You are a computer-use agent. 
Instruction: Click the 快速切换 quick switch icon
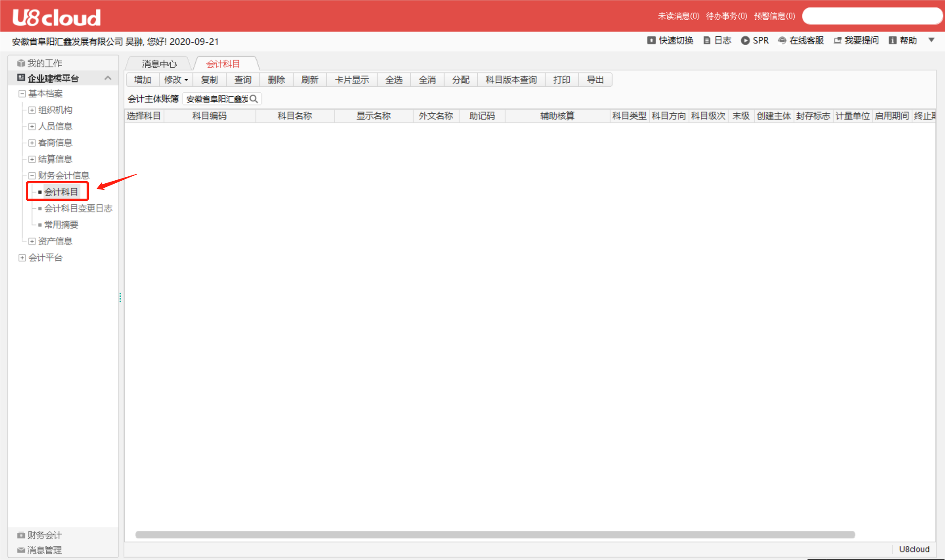point(651,41)
